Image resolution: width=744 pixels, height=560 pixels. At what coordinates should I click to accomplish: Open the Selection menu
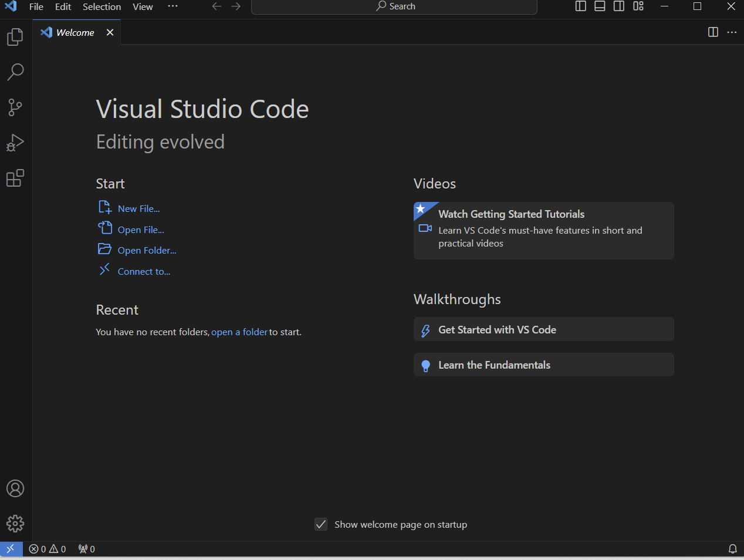102,6
